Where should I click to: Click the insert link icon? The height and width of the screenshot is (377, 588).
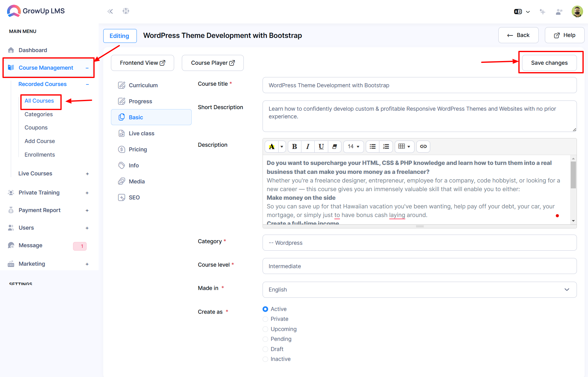coord(423,146)
